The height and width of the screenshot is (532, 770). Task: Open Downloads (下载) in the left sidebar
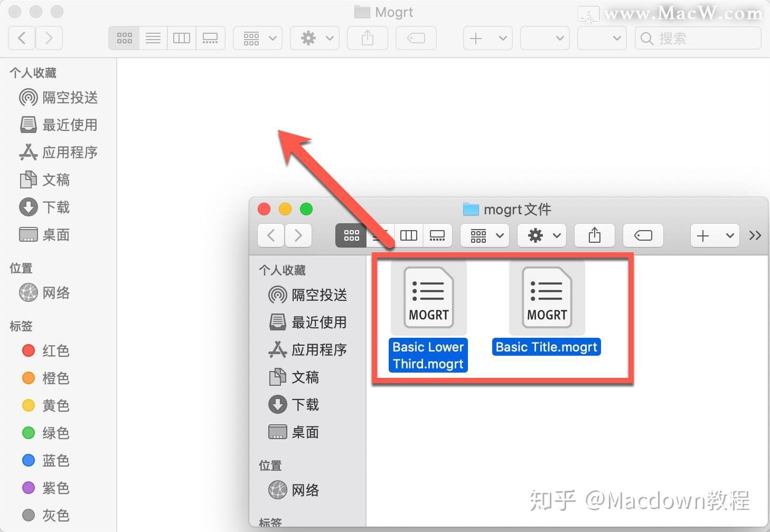pos(55,207)
